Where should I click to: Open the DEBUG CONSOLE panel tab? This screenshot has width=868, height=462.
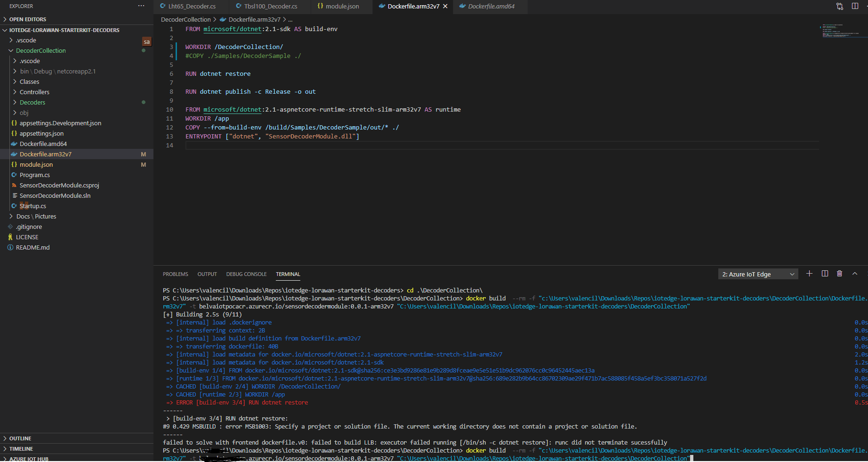246,274
